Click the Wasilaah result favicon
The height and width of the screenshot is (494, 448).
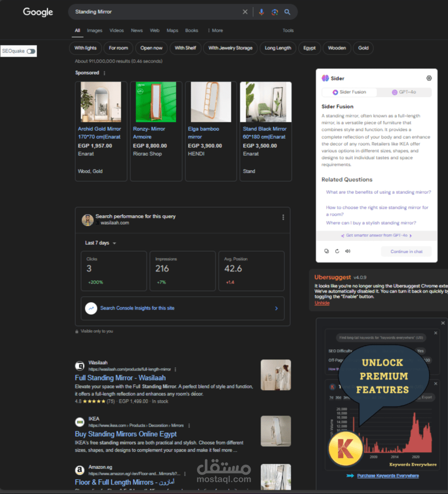79,366
